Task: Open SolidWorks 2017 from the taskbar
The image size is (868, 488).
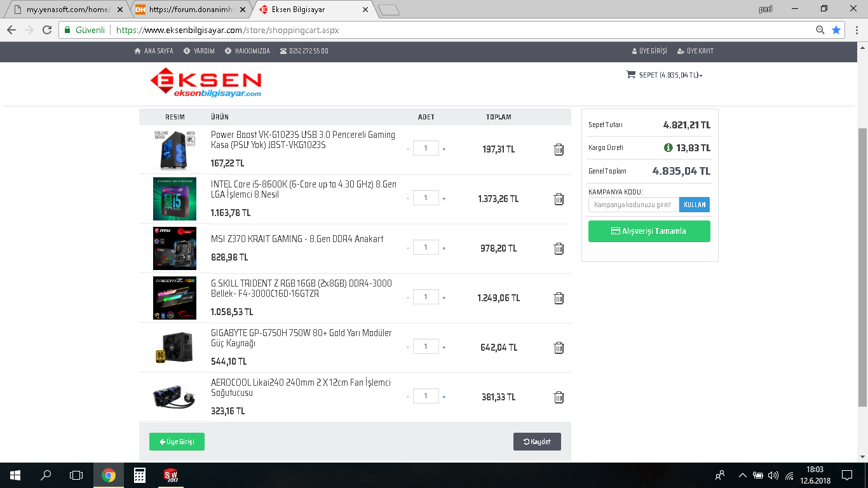Action: pos(171,475)
